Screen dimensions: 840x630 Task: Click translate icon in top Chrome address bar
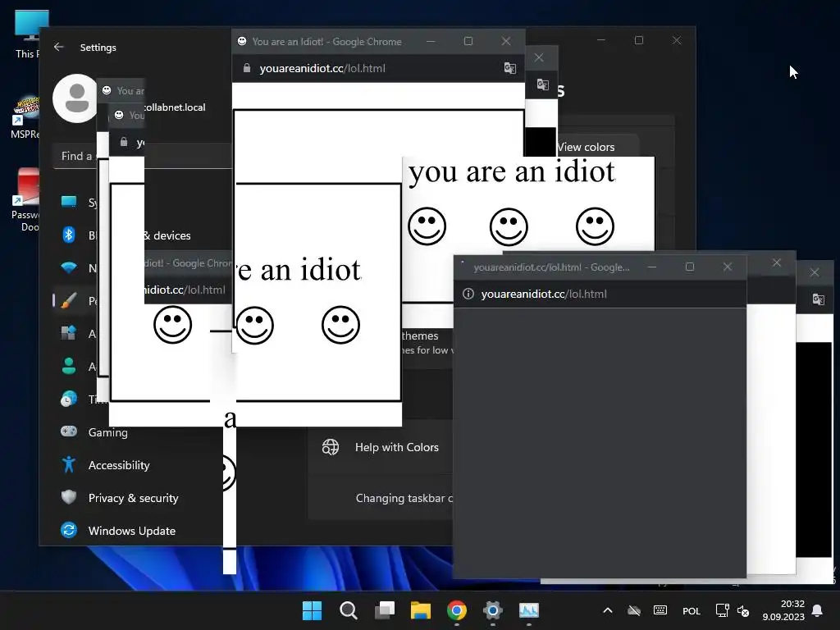pyautogui.click(x=509, y=68)
